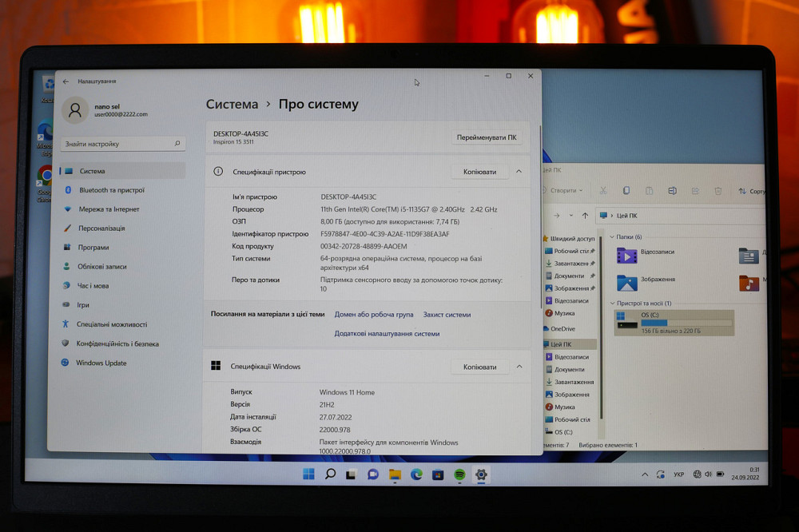The image size is (799, 532).
Task: Click the Paste icon in Explorer toolbar
Action: coord(649,191)
